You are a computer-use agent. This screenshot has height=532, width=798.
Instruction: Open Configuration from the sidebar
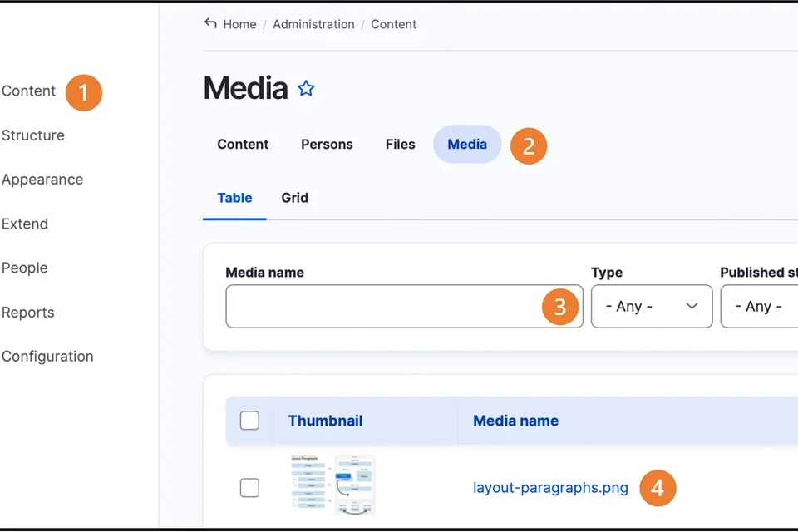point(47,356)
